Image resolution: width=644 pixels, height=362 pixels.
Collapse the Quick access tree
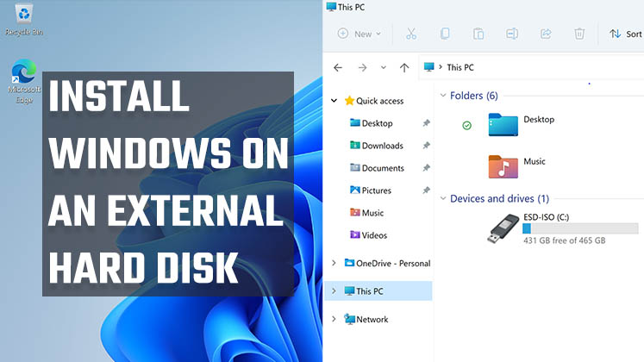334,101
